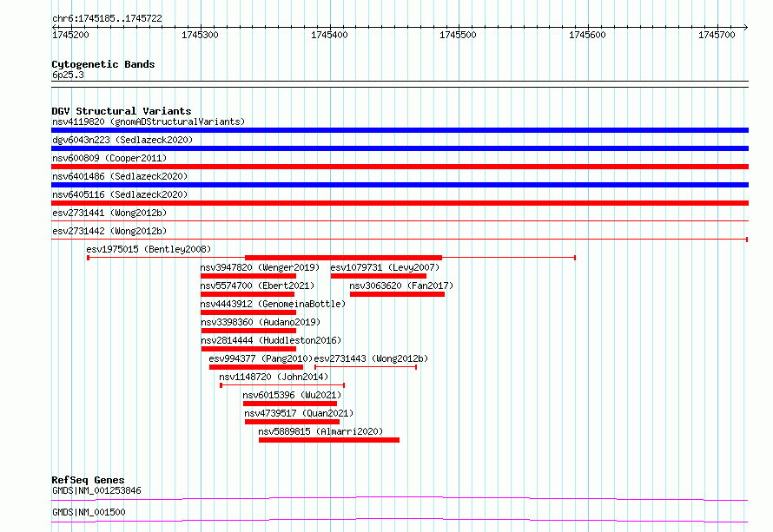Click the blue bar under nsv6401486
Screen dimensions: 773x532
[x=400, y=185]
